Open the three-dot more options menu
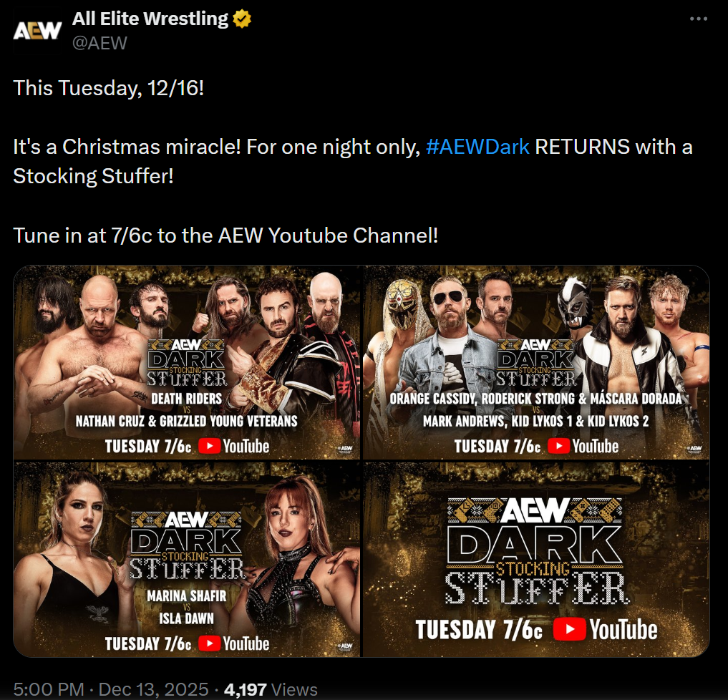728x700 pixels. (698, 19)
